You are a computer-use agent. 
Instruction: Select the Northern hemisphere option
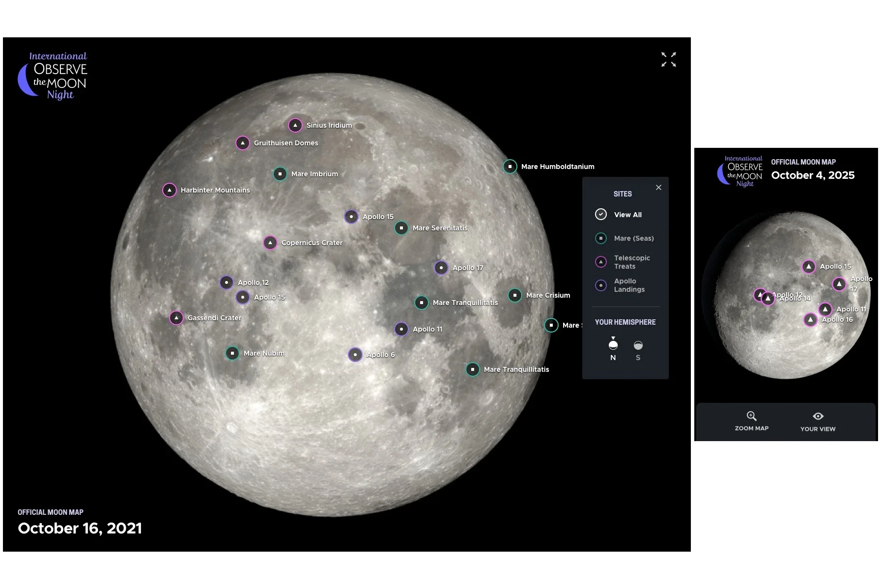click(x=613, y=345)
